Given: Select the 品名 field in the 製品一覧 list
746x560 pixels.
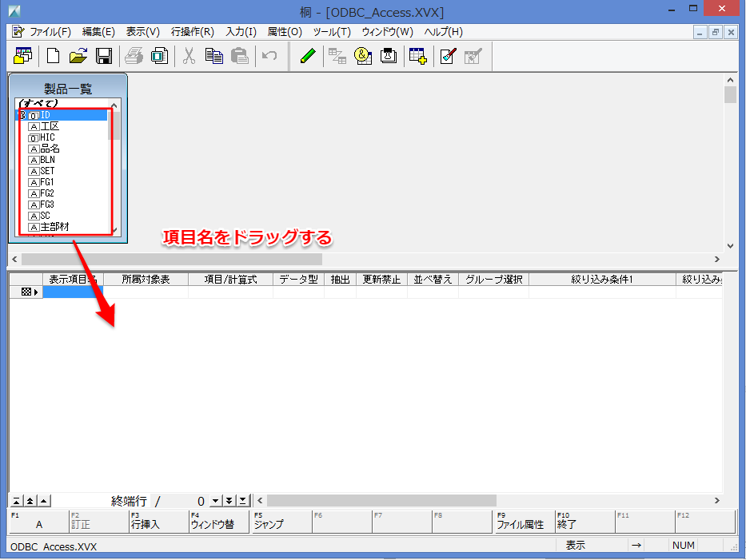Looking at the screenshot, I should (50, 149).
